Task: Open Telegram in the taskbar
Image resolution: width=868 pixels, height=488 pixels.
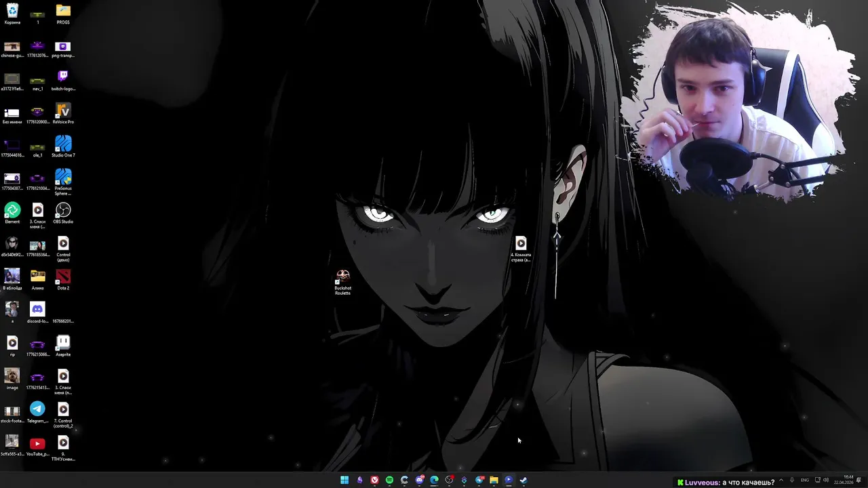Action: click(x=479, y=480)
